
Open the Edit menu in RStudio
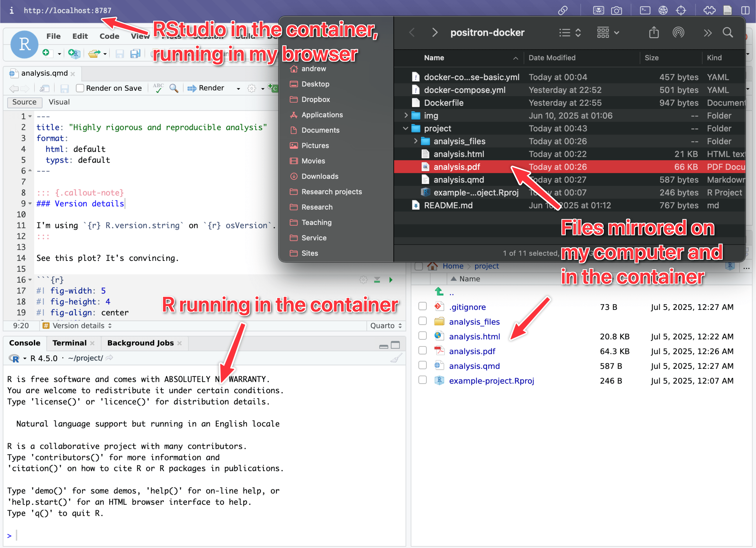(x=80, y=36)
